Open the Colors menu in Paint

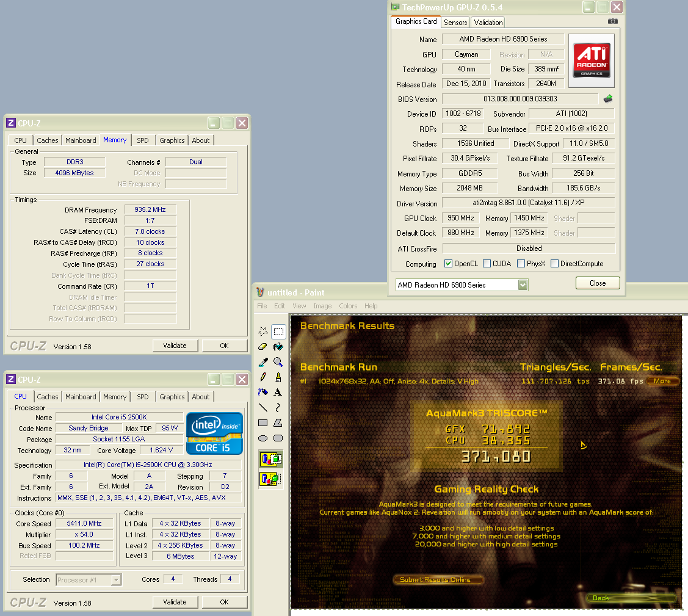(348, 306)
